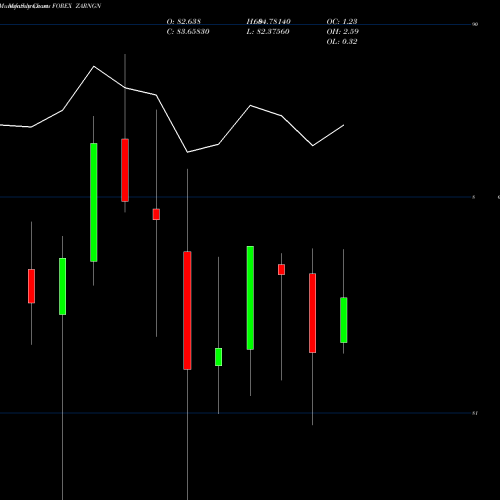Select the tallest green candlestick body
500x500 pixels.
coord(94,202)
